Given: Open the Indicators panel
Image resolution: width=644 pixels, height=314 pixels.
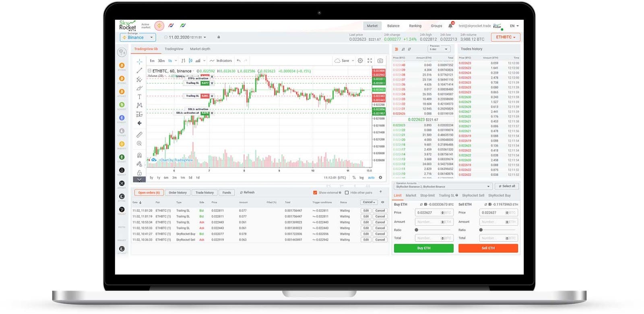Looking at the screenshot, I should pyautogui.click(x=221, y=61).
